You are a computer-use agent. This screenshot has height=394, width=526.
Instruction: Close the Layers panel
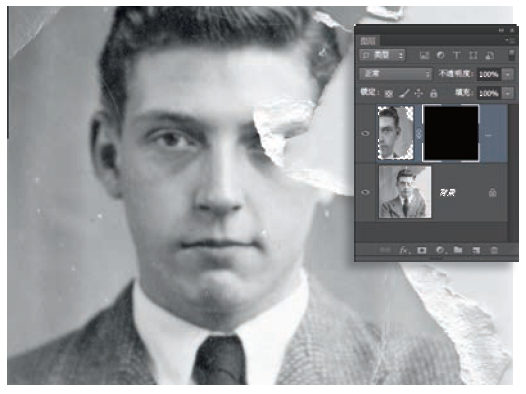[x=512, y=30]
